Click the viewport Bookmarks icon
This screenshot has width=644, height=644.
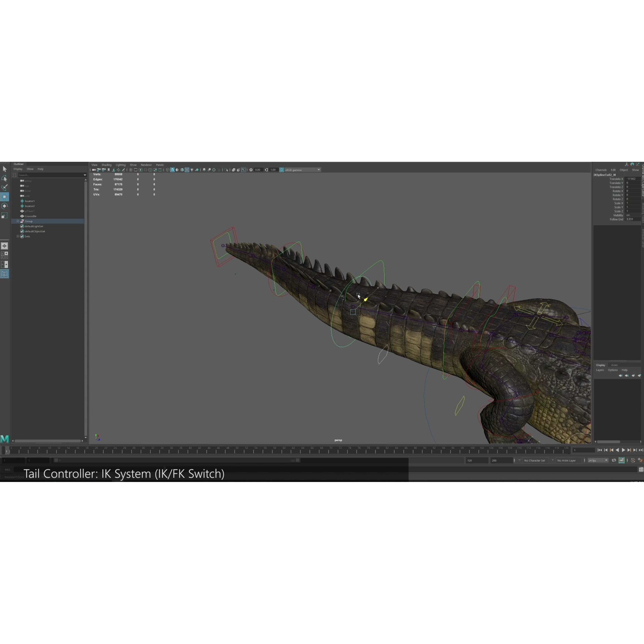pyautogui.click(x=109, y=170)
